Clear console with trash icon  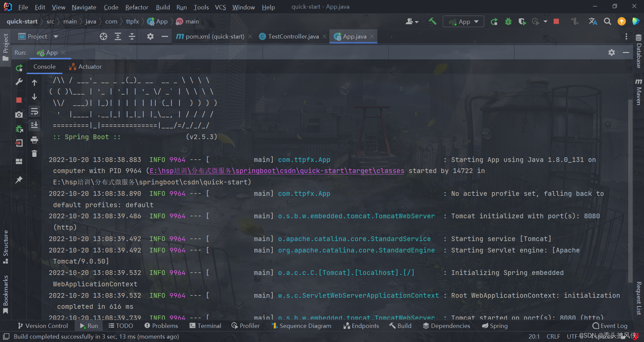pyautogui.click(x=34, y=154)
